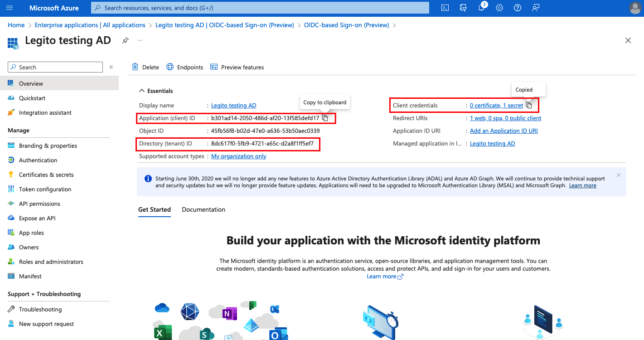Click the Manifest icon in sidebar
The height and width of the screenshot is (340, 644).
pyautogui.click(x=11, y=276)
